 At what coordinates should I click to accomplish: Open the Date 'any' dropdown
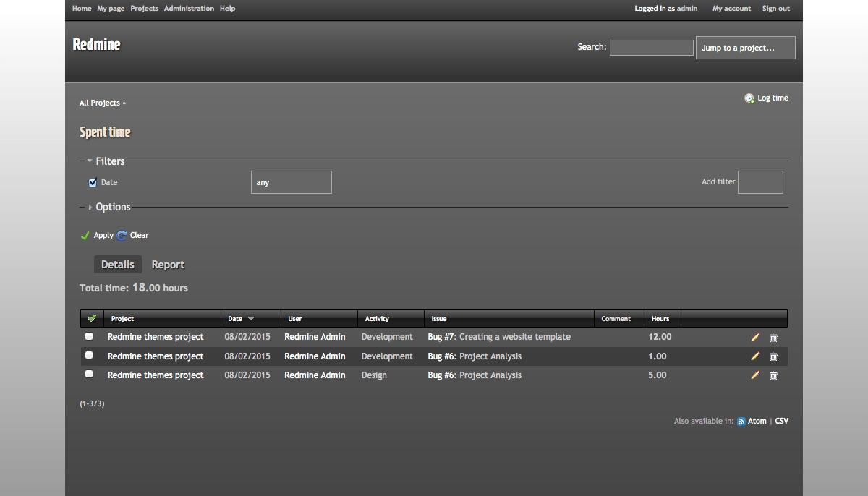tap(292, 182)
